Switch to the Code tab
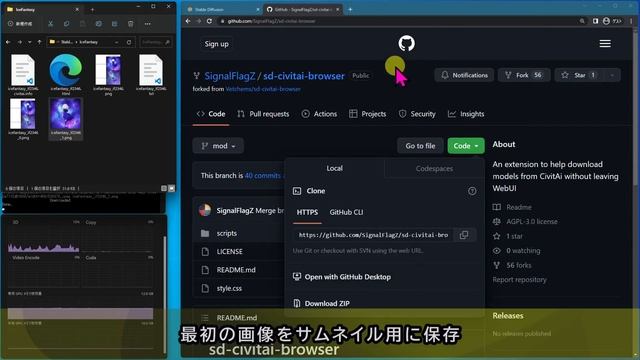 pyautogui.click(x=211, y=114)
